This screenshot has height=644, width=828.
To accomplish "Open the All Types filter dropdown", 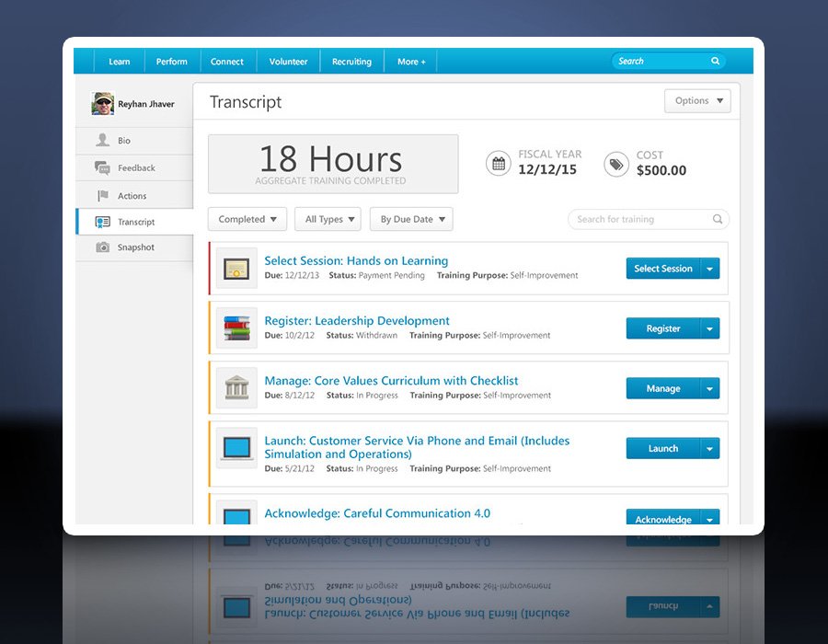I will [328, 219].
